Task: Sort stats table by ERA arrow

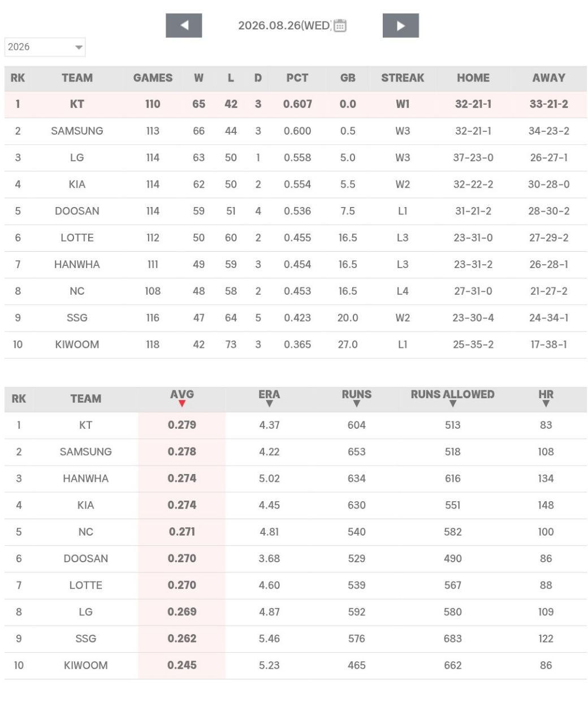Action: click(x=269, y=404)
